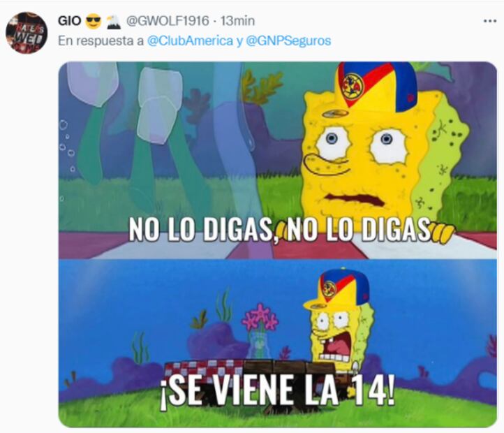
Task: Open the bottom meme panel with screaming SpongeBob
Action: (278, 343)
